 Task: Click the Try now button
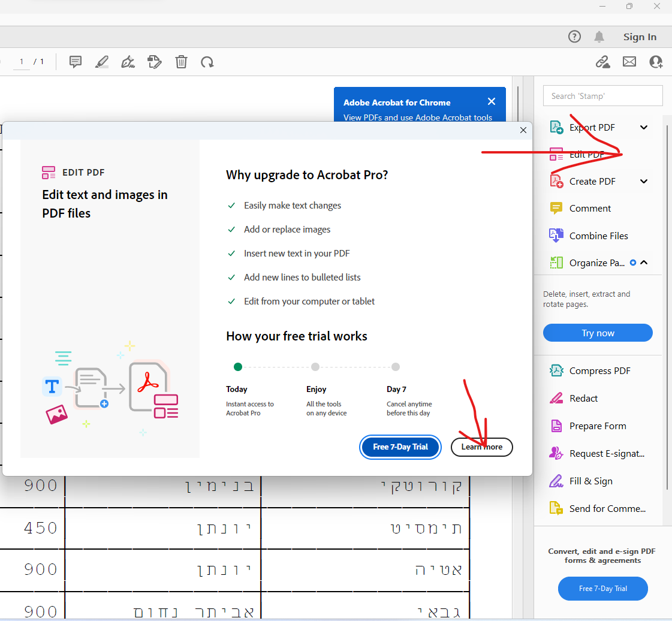coord(598,333)
